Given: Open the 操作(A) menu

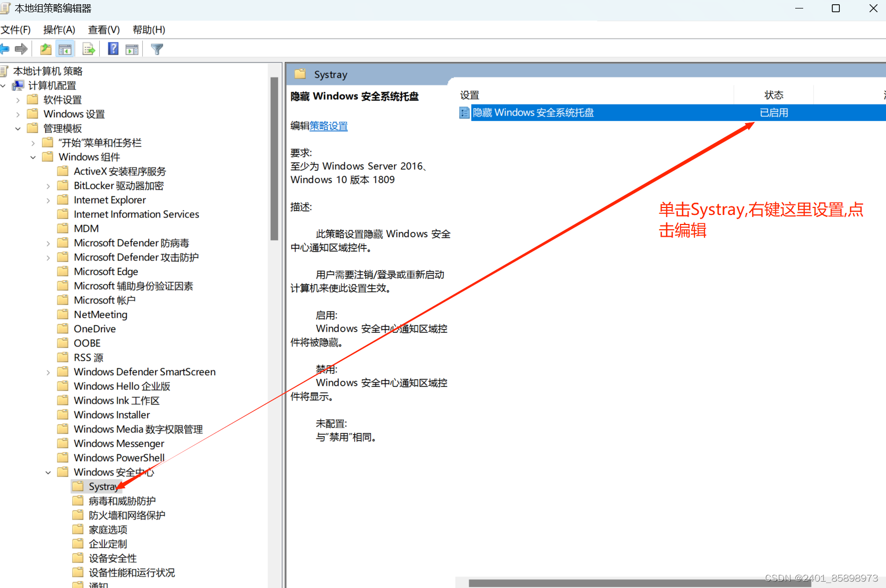Looking at the screenshot, I should tap(59, 30).
